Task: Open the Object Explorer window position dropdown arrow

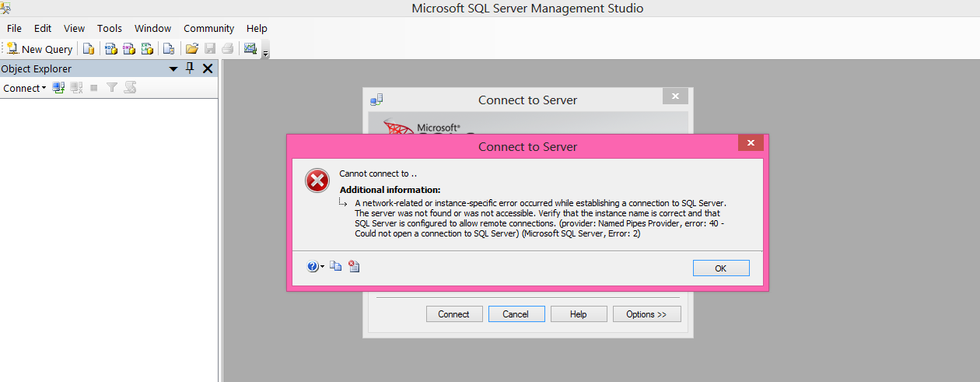Action: click(x=173, y=69)
